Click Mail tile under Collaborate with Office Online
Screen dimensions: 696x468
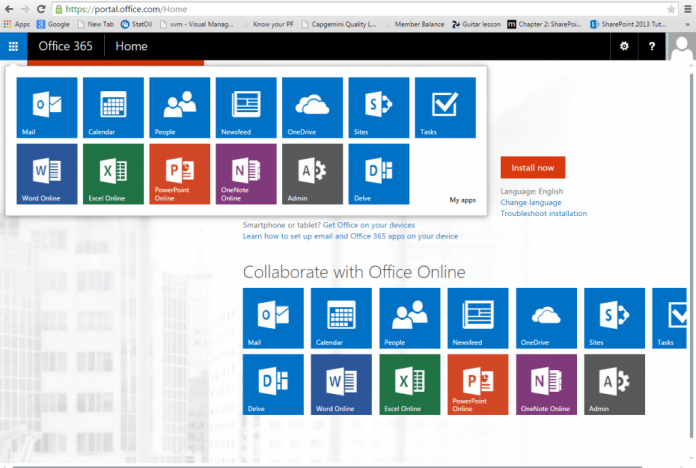pyautogui.click(x=273, y=318)
